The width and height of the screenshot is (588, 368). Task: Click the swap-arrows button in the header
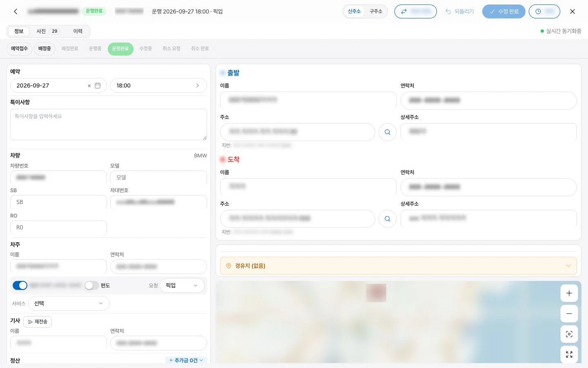[x=415, y=11]
